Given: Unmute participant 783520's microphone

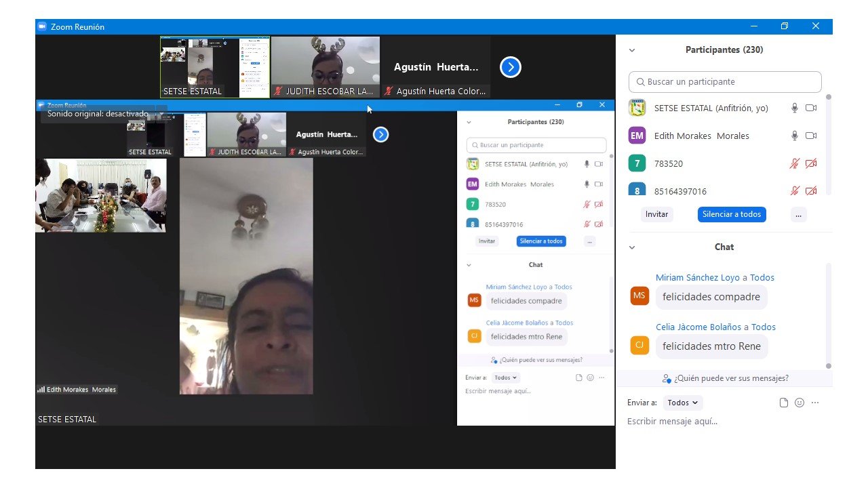Looking at the screenshot, I should coord(795,163).
